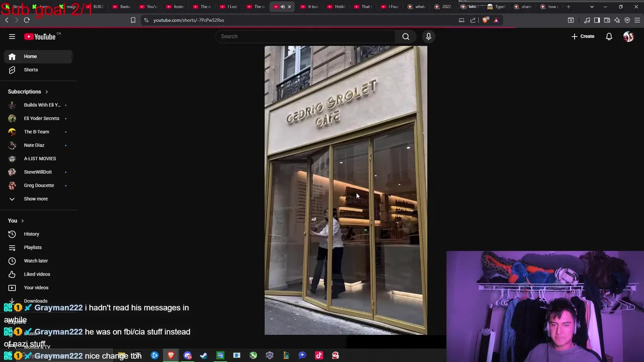Switch to the "You've" tab
644x362 pixels.
[148, 7]
